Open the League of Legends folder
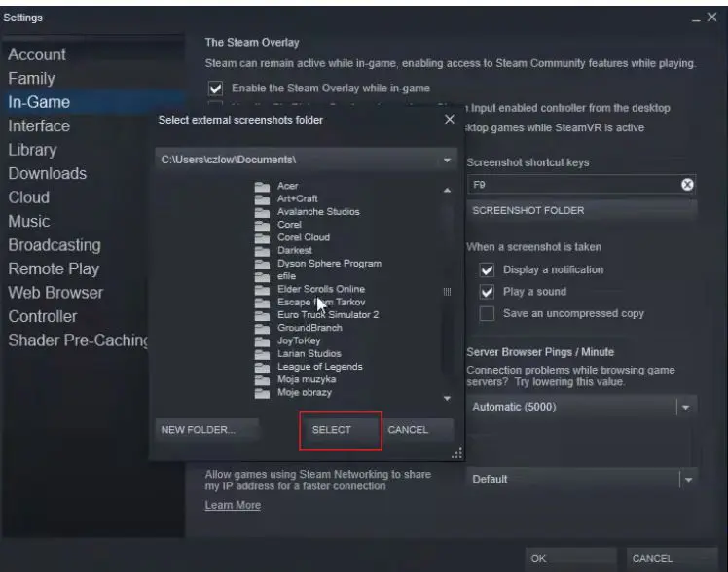 pos(319,367)
